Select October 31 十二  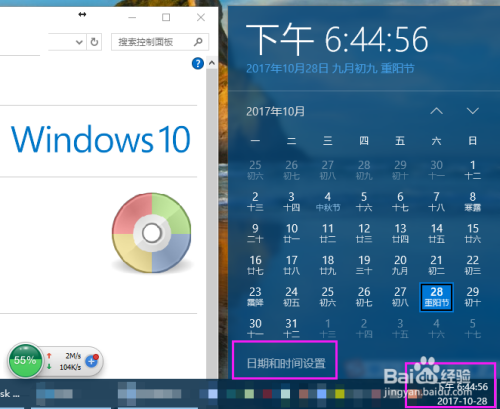(x=291, y=328)
